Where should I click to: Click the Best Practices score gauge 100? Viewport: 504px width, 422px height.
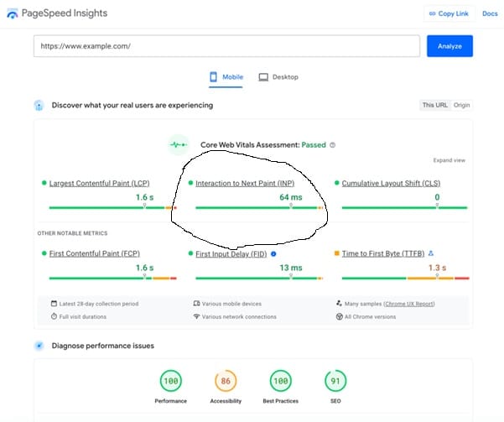click(x=281, y=381)
